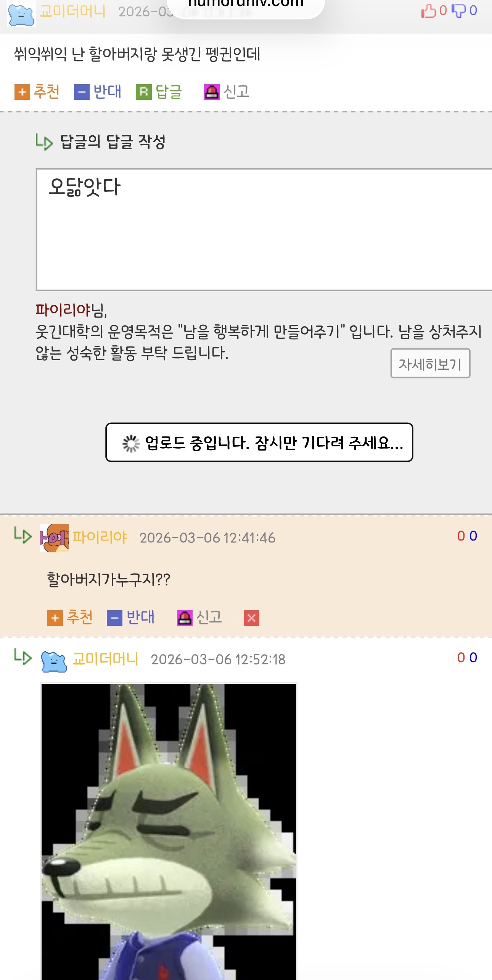Open 파이리야's profile avatar
The image size is (492, 980).
(x=54, y=537)
